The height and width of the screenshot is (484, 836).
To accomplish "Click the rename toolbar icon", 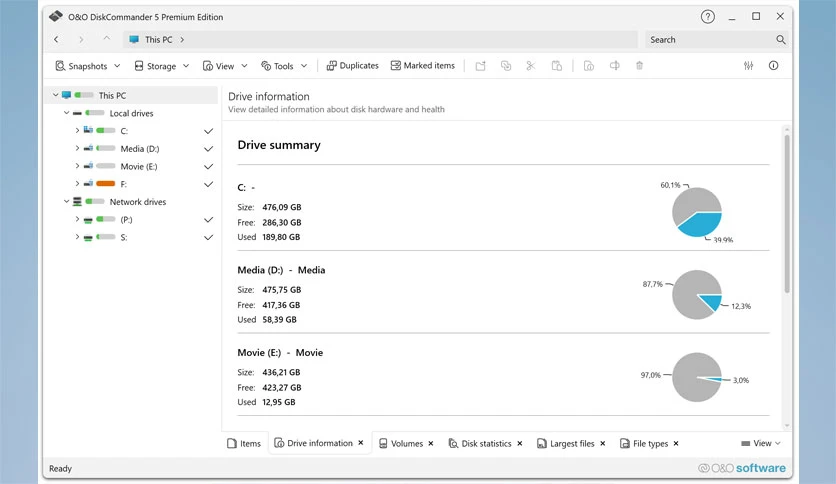I will pos(615,66).
